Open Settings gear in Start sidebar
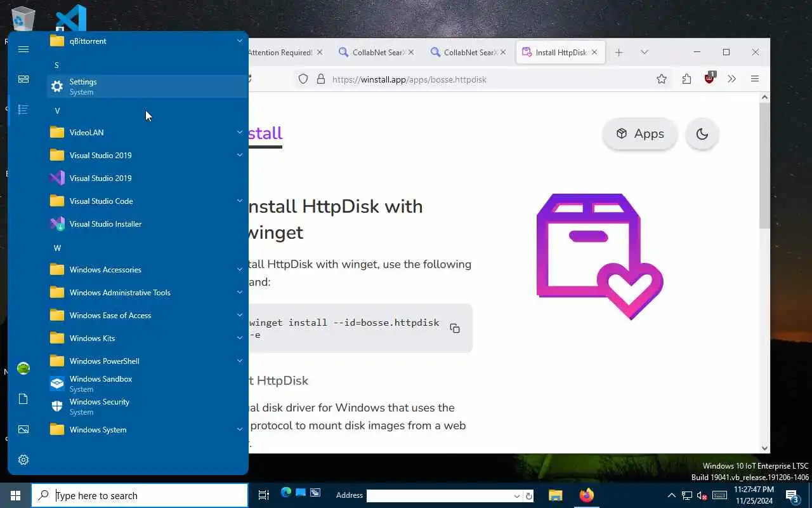Viewport: 812px width, 508px height. coord(23,460)
